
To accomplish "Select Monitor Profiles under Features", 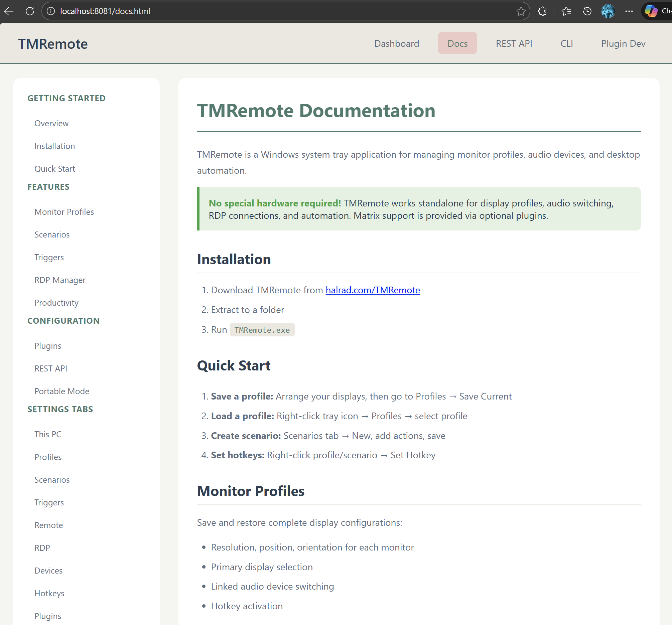I will 64,212.
